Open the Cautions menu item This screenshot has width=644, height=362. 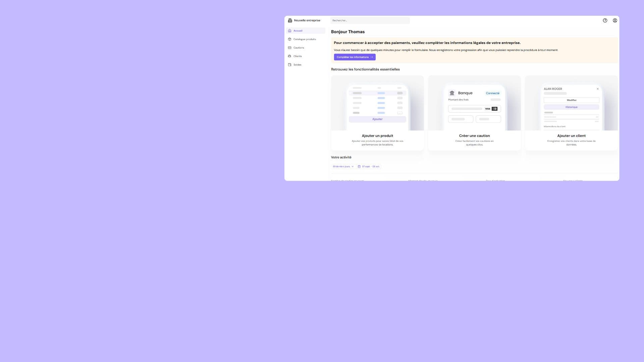[299, 48]
